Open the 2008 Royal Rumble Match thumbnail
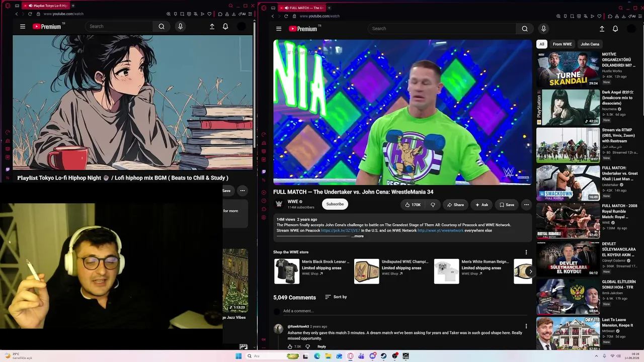This screenshot has width=644, height=362. (568, 221)
